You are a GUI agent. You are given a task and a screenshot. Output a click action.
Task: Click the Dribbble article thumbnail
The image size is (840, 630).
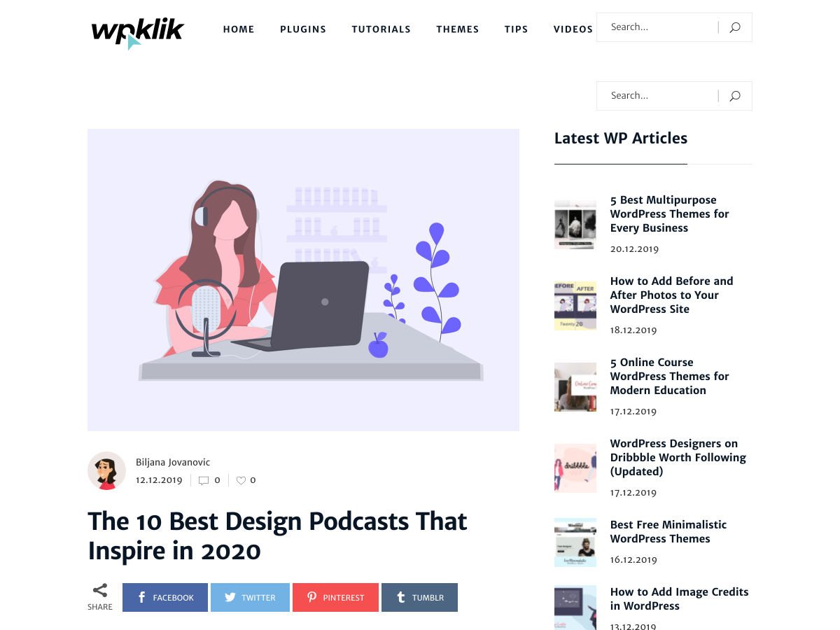click(x=575, y=468)
